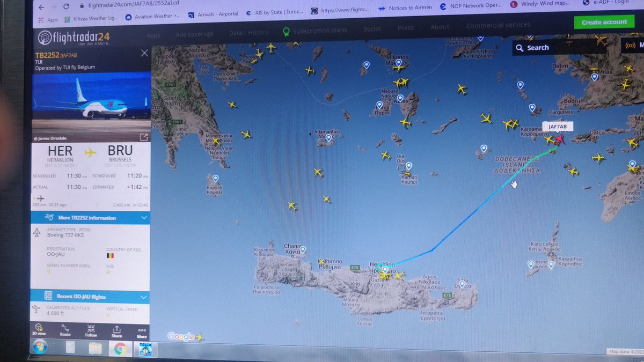Click the OO-JAU registration value
This screenshot has width=644, height=362.
(x=57, y=256)
